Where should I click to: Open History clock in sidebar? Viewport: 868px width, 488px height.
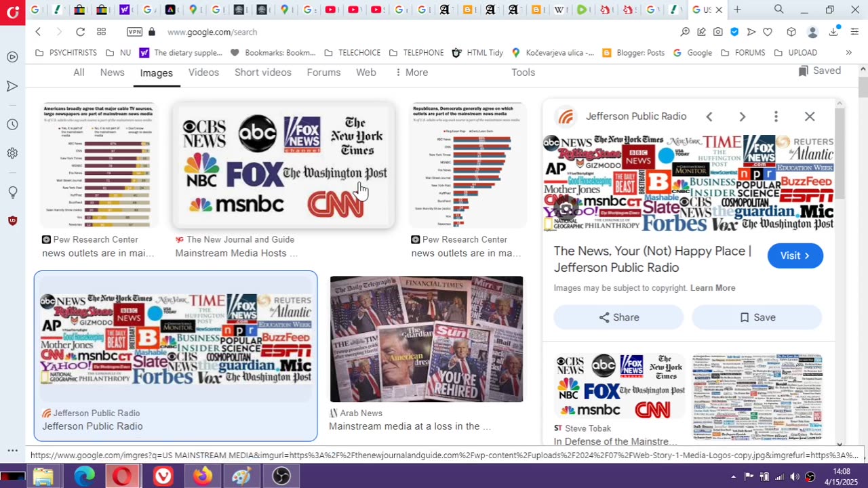(12, 125)
